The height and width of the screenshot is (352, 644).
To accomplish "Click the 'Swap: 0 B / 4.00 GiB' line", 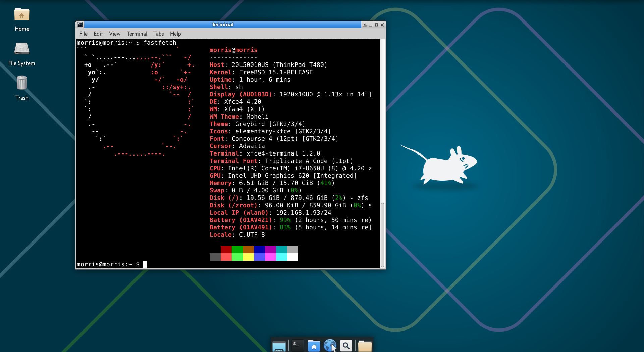I will [x=256, y=190].
